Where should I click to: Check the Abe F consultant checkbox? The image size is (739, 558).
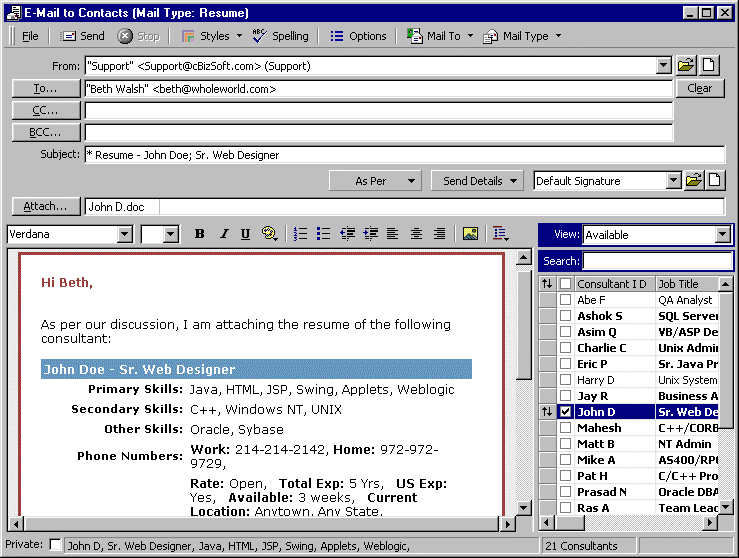click(566, 300)
